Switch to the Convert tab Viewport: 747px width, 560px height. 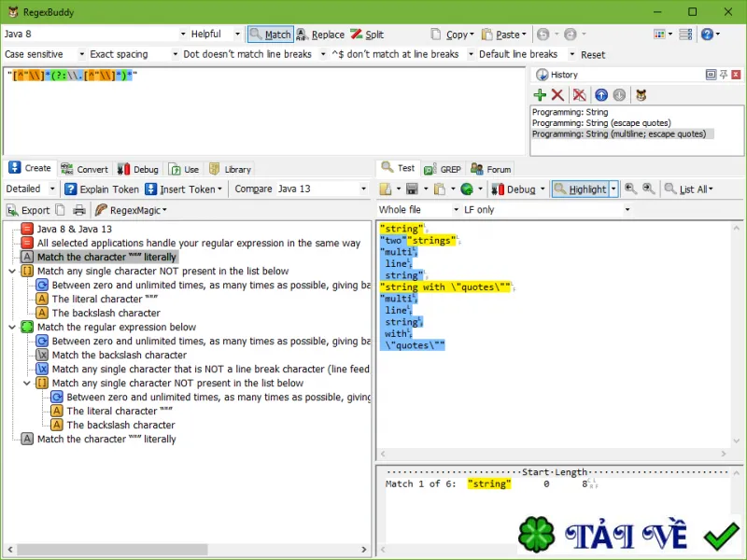click(x=85, y=170)
